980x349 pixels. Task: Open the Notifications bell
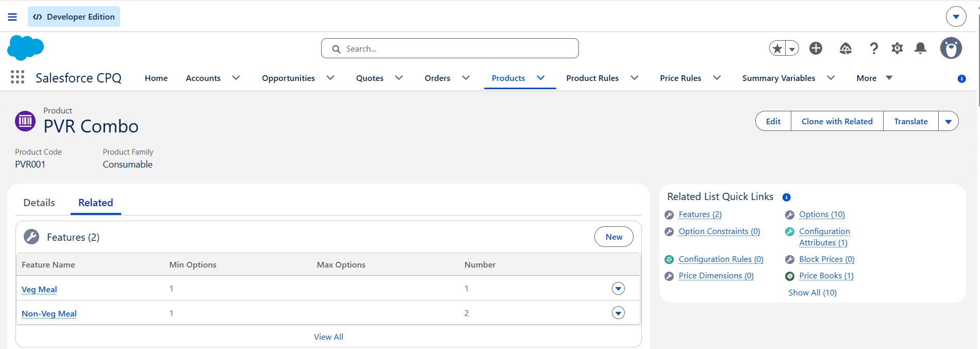[x=920, y=48]
